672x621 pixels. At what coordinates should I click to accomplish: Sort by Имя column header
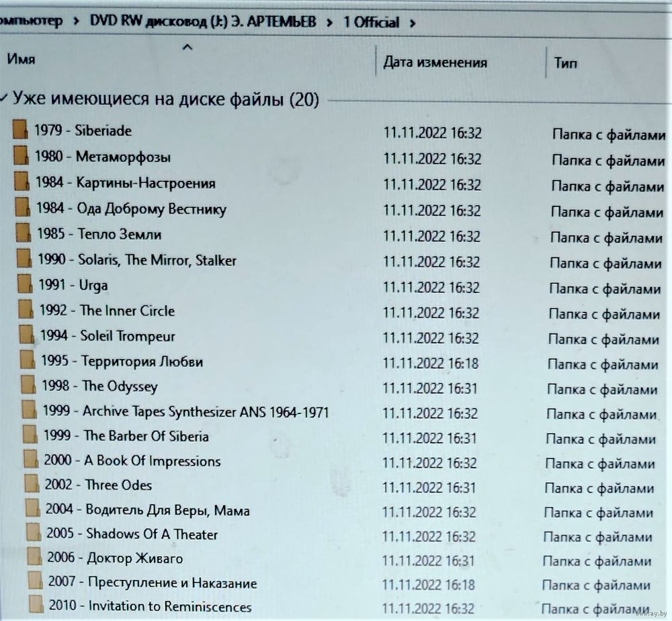(x=21, y=58)
